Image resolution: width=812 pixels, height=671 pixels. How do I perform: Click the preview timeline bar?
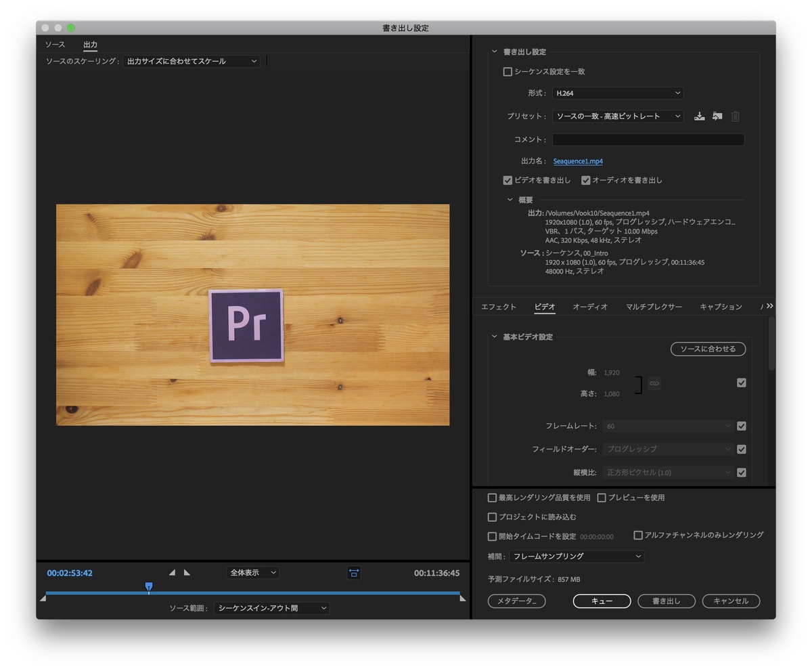click(x=252, y=593)
